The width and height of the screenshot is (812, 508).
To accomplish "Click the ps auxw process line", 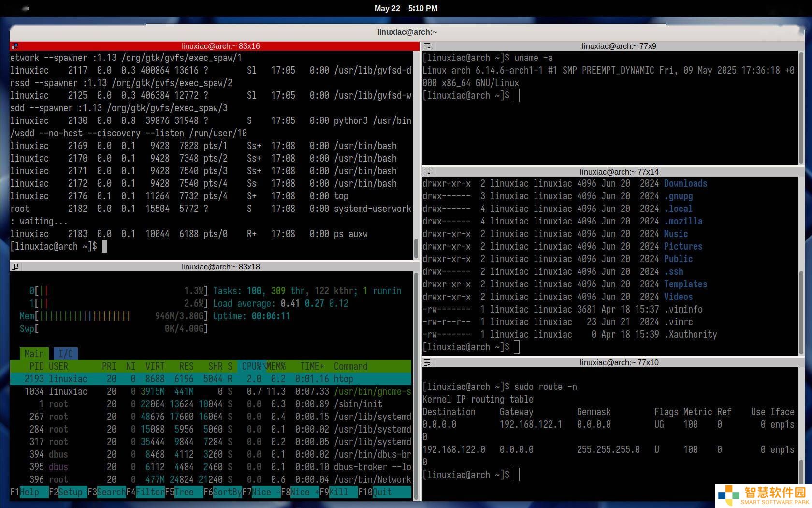I will click(189, 234).
